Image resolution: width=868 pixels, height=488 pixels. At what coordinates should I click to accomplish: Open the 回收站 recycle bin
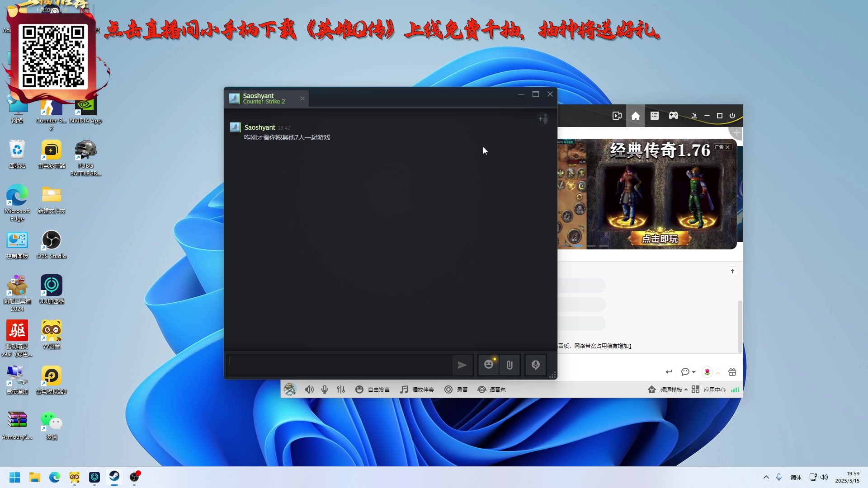click(x=17, y=154)
